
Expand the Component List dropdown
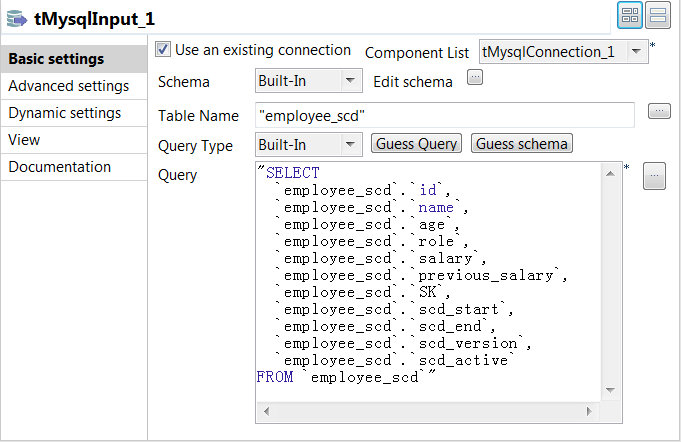637,51
